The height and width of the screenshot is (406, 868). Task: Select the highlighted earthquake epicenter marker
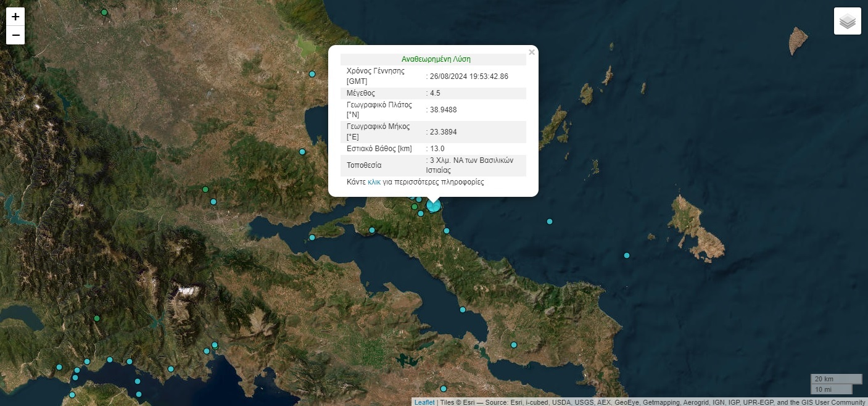tap(433, 205)
